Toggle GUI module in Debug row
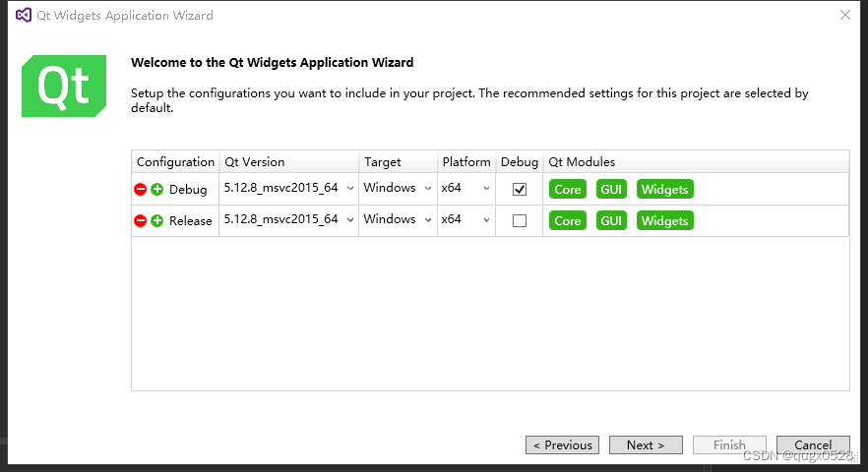The height and width of the screenshot is (472, 868). pos(611,189)
